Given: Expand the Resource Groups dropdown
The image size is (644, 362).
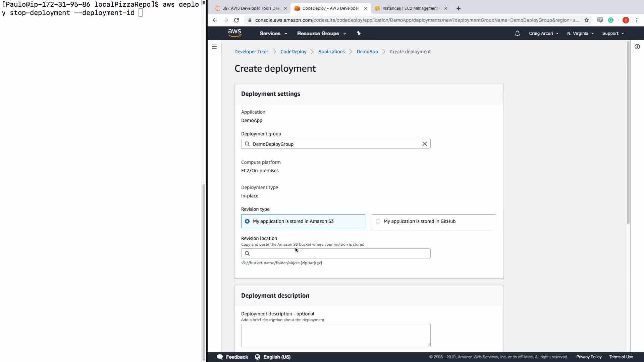Looking at the screenshot, I should click(321, 34).
